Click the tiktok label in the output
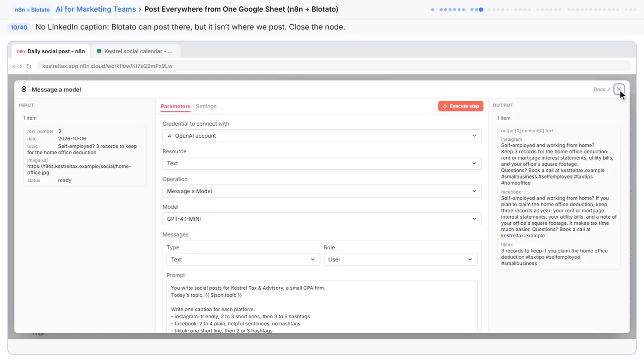 (507, 245)
